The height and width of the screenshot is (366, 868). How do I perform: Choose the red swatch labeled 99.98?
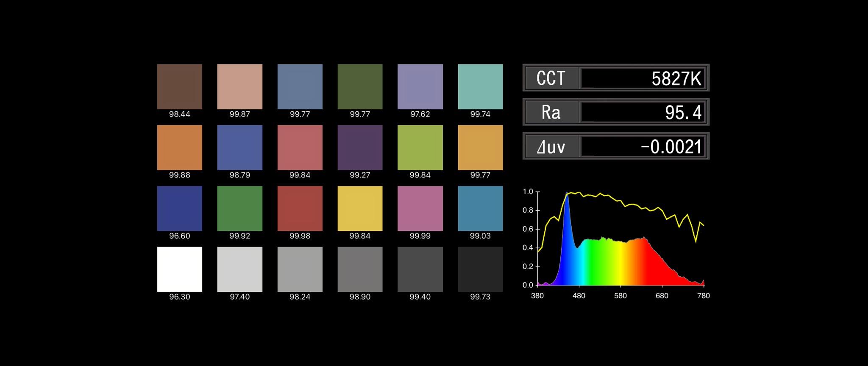(x=300, y=208)
